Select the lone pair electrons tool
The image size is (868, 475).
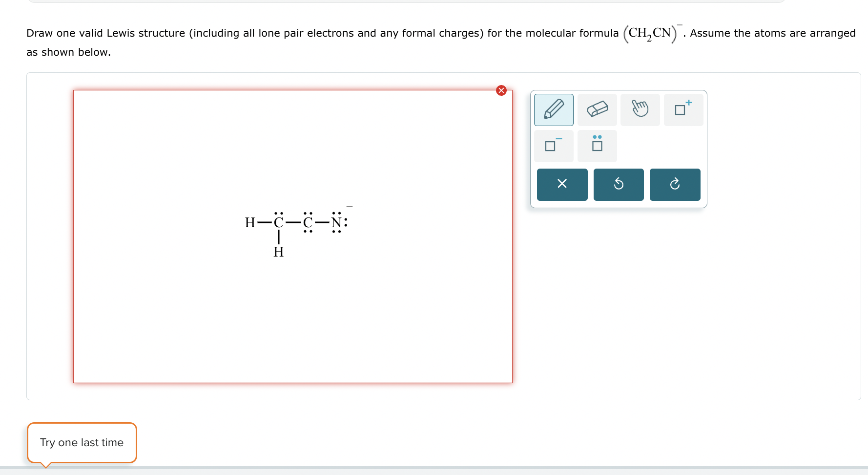pyautogui.click(x=597, y=146)
